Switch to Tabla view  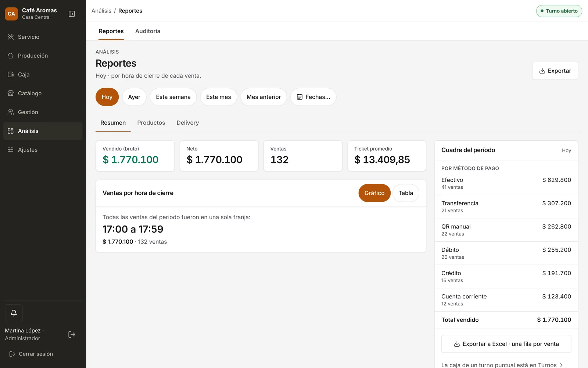pyautogui.click(x=406, y=193)
